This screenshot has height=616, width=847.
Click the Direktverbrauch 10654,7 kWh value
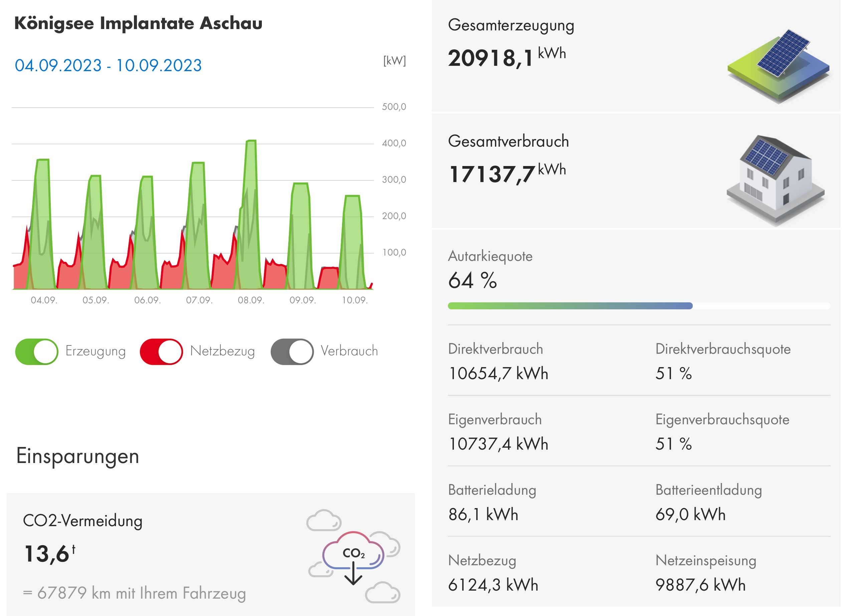tap(498, 373)
